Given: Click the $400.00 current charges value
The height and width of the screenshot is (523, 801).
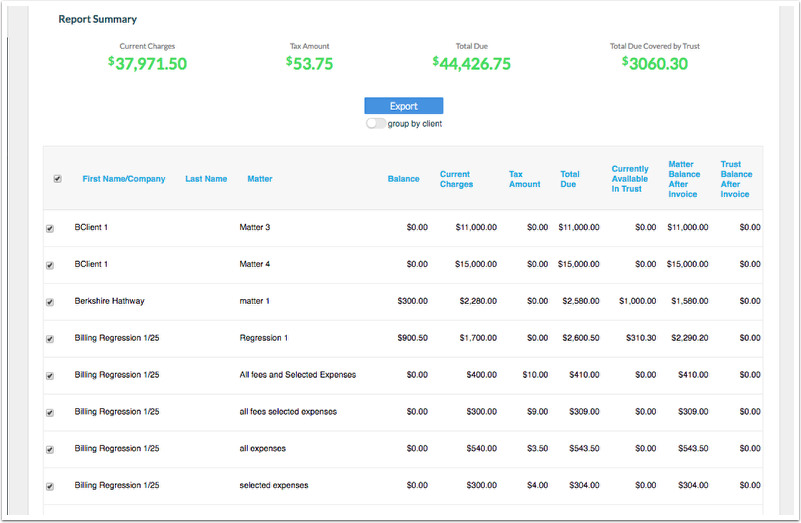Looking at the screenshot, I should (481, 374).
